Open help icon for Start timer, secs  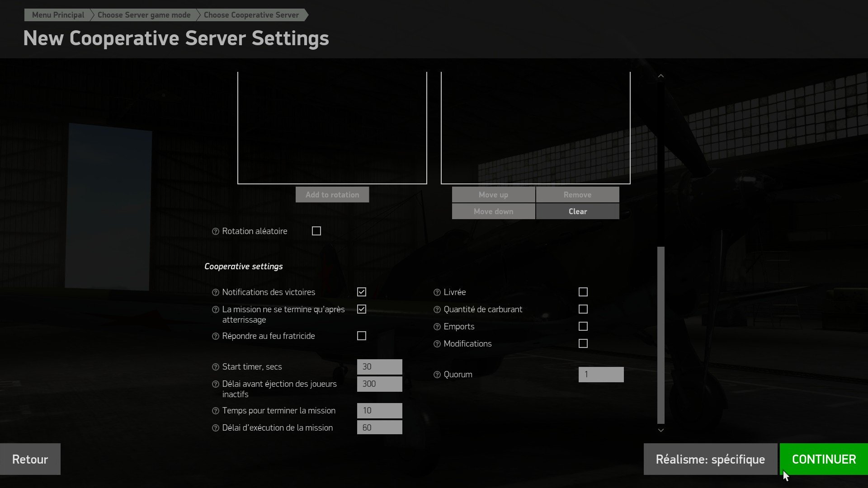click(216, 367)
